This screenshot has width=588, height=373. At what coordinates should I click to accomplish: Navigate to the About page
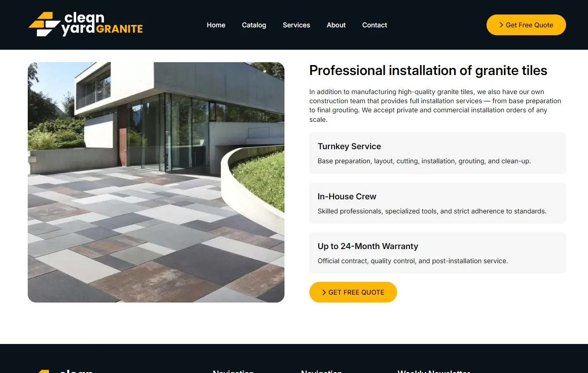tap(336, 25)
